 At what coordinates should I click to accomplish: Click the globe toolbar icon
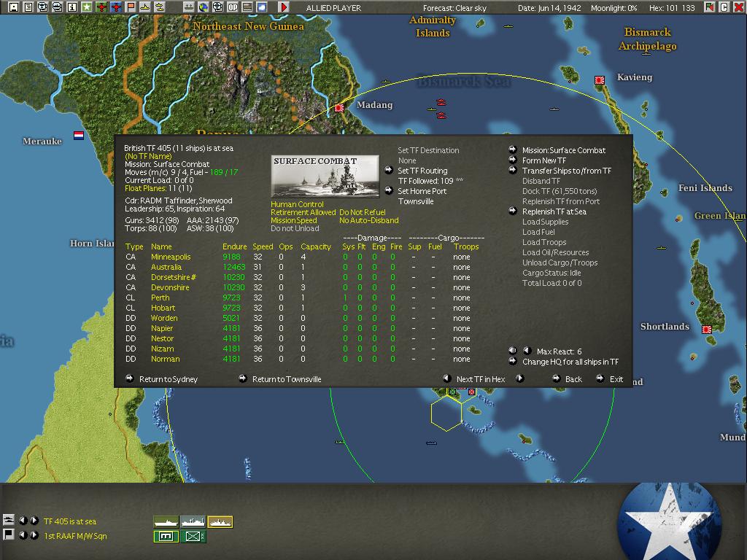point(204,7)
